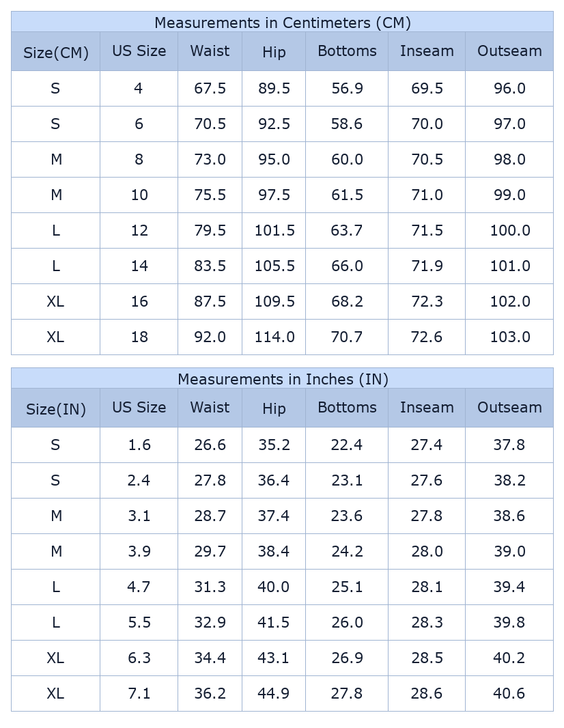The height and width of the screenshot is (728, 564).
Task: Click the 7.1 US Size cell
Action: [x=139, y=694]
